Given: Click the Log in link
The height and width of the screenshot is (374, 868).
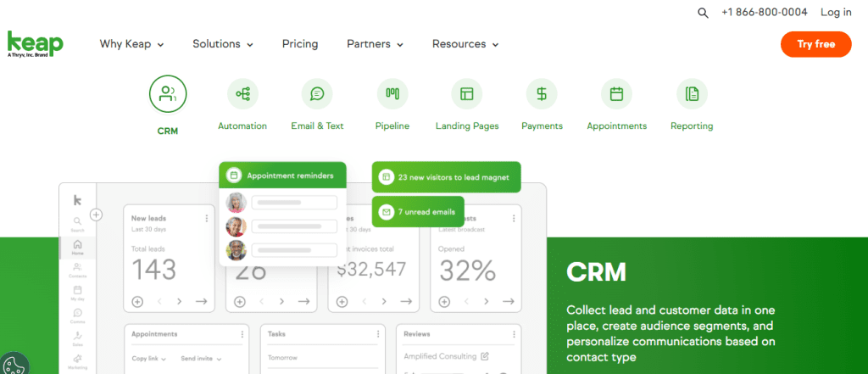Looking at the screenshot, I should pyautogui.click(x=836, y=12).
